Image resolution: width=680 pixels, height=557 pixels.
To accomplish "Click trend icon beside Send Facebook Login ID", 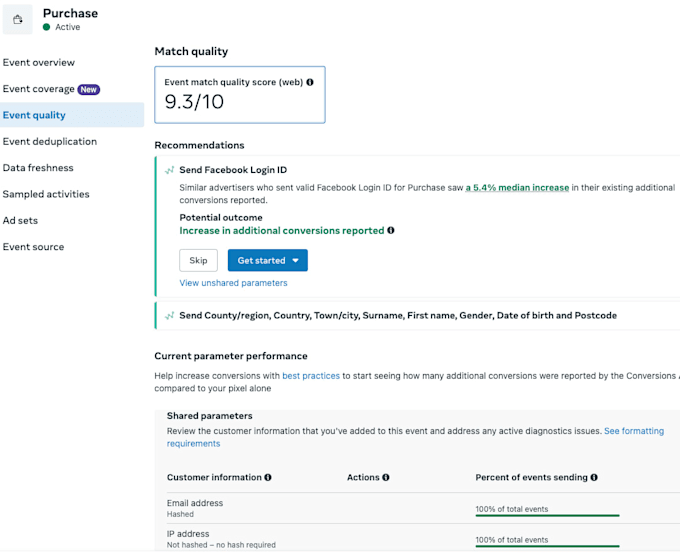I will pos(170,170).
